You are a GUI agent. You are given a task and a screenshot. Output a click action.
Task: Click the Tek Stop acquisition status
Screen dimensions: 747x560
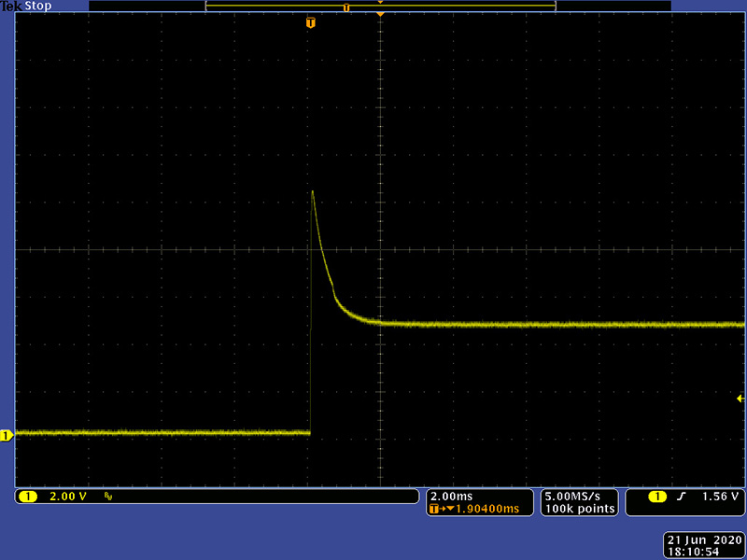[x=26, y=7]
